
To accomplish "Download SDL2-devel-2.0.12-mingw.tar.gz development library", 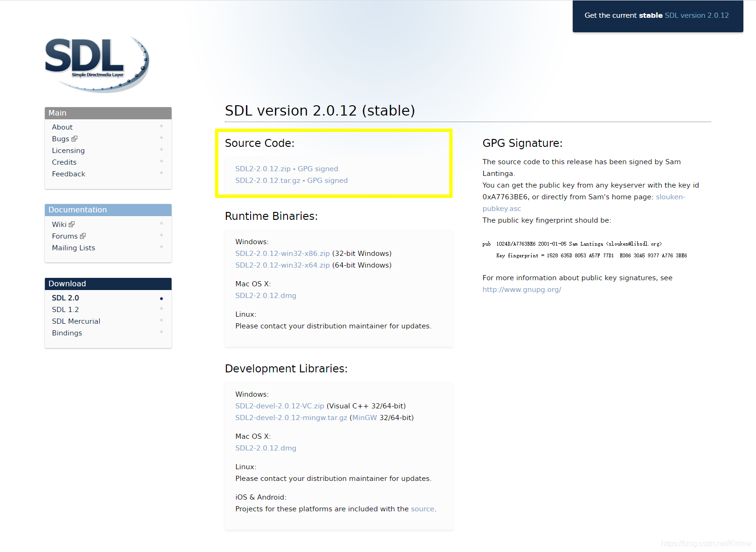I will click(291, 418).
